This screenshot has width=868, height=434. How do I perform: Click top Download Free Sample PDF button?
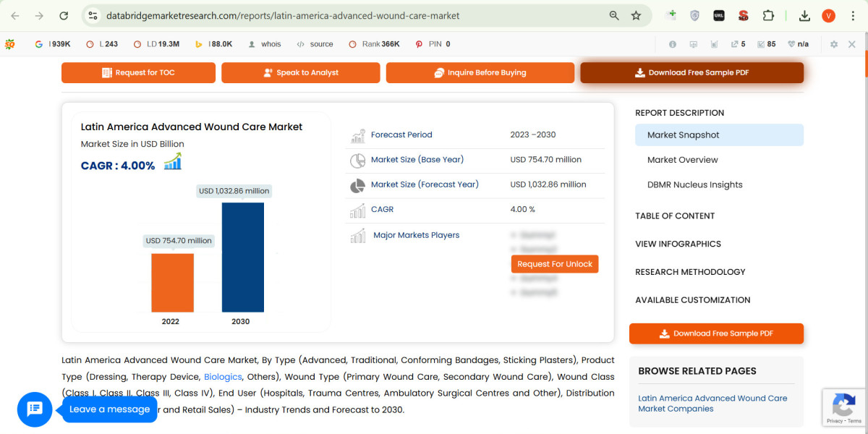[x=692, y=72]
